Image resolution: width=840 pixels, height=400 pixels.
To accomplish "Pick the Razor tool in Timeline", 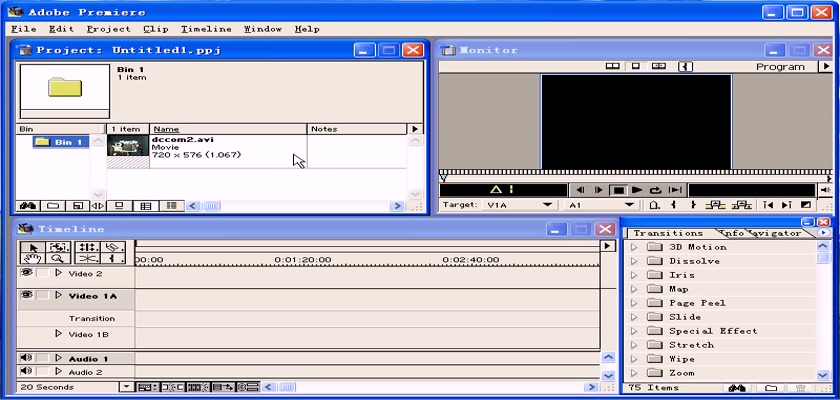I will point(112,247).
